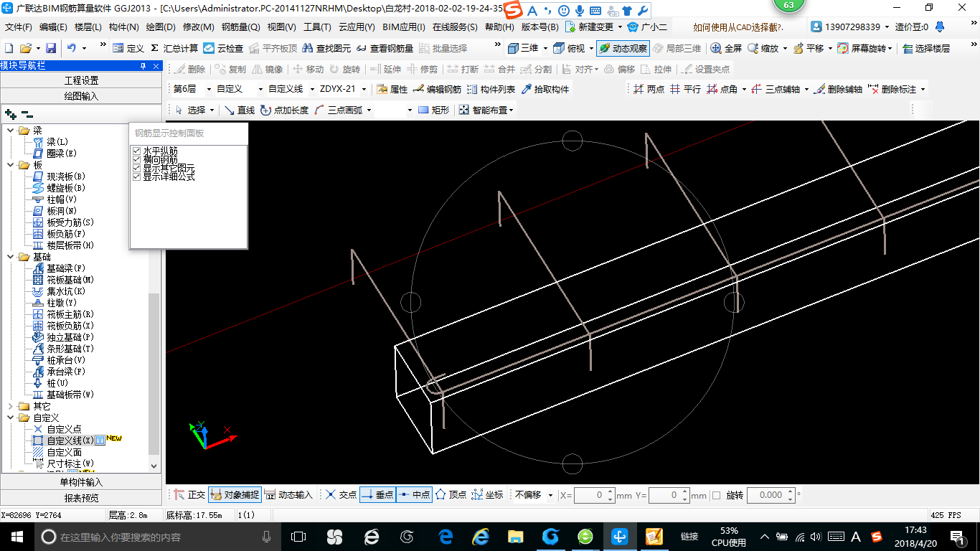Open 属性 properties panel

(x=392, y=90)
